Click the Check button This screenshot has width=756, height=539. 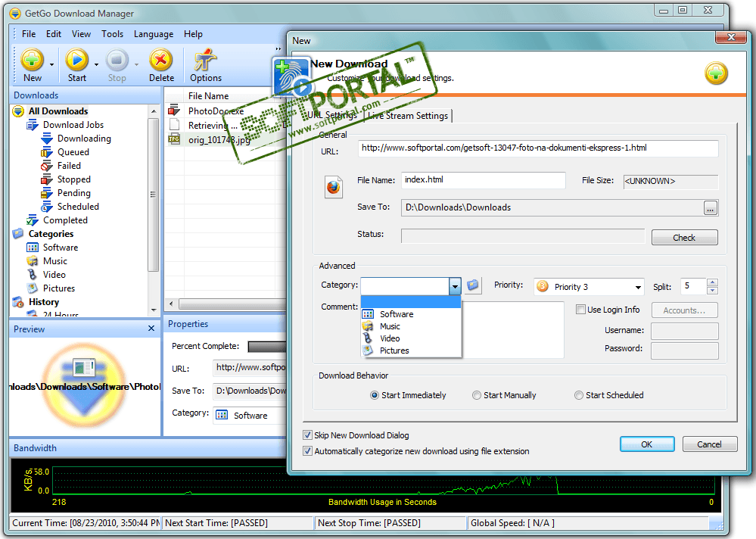(x=684, y=238)
